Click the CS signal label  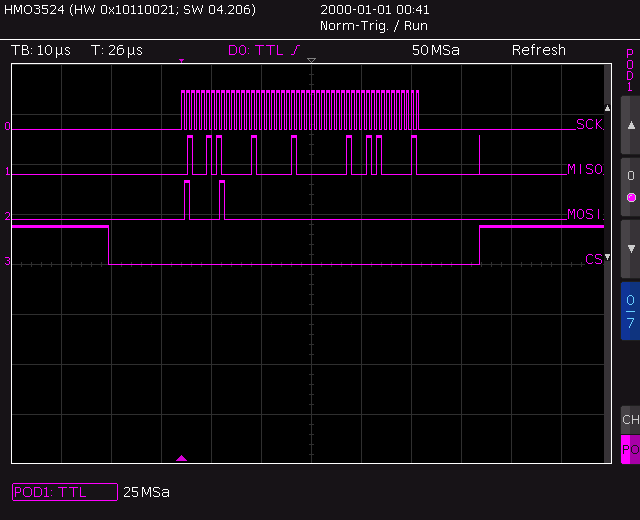tap(594, 259)
